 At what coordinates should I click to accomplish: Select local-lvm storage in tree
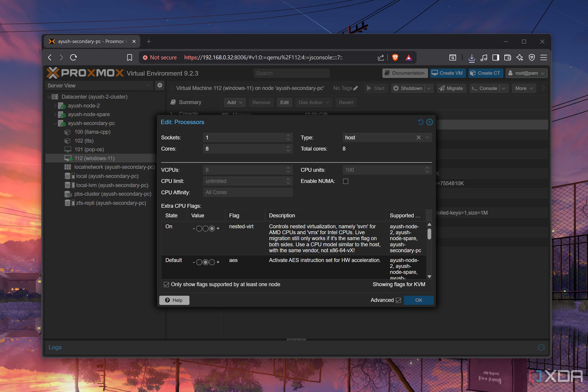(112, 185)
